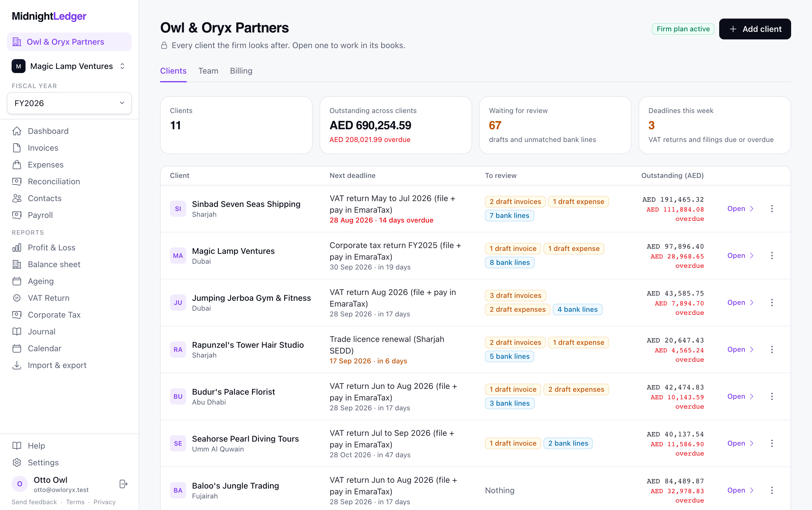Open more options for Baloo's Jungle Trading
Viewport: 812px width, 510px height.
click(x=772, y=490)
